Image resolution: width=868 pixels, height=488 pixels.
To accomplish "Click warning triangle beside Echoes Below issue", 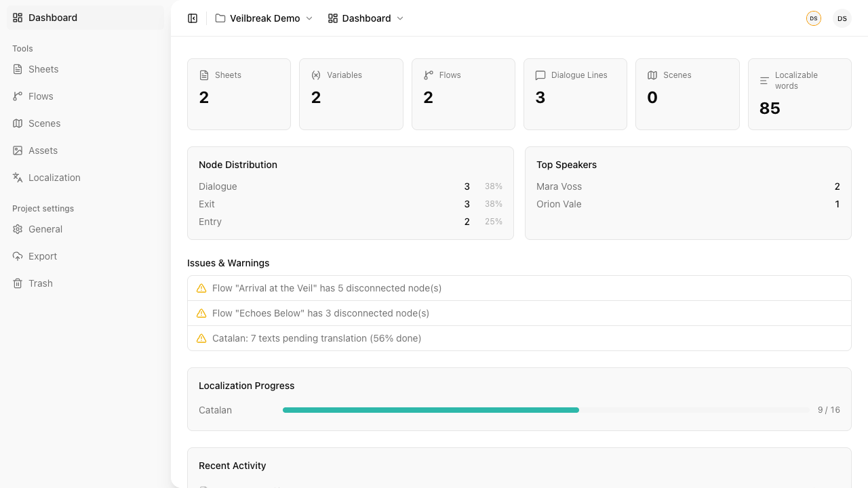I will coord(201,313).
